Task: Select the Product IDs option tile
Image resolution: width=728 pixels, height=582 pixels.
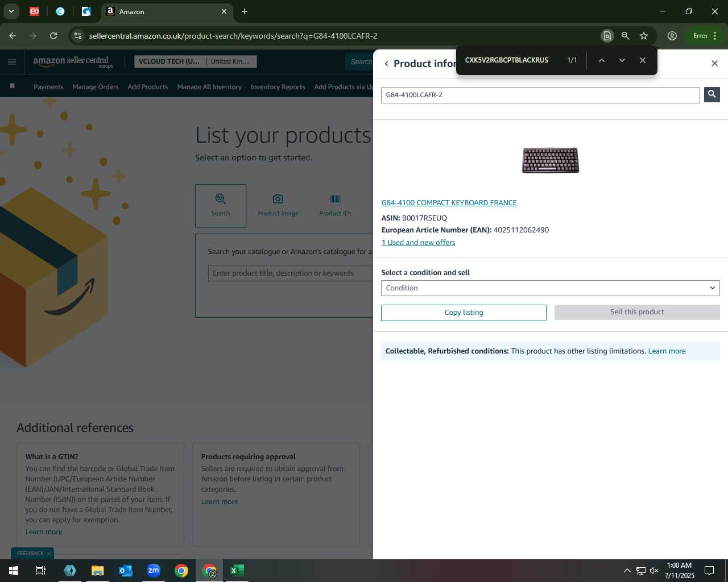Action: coord(336,206)
